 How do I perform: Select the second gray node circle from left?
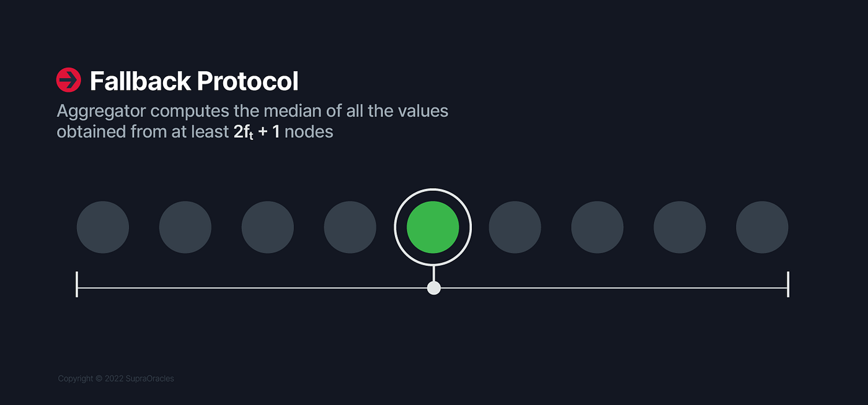[185, 227]
